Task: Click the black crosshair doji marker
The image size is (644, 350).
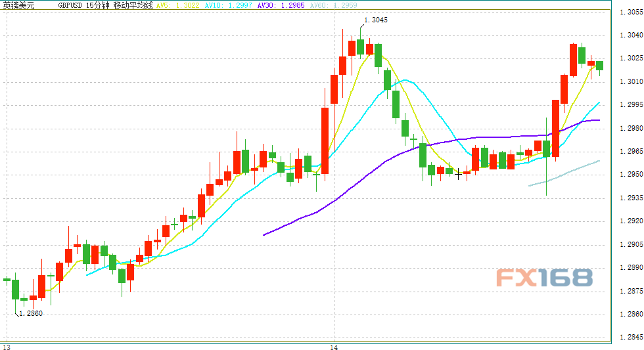Action: (459, 174)
